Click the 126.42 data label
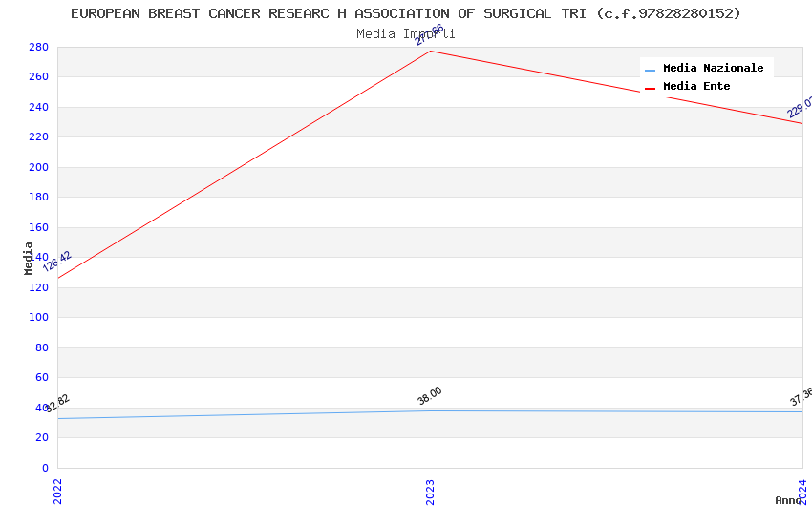The image size is (812, 525). [x=57, y=262]
